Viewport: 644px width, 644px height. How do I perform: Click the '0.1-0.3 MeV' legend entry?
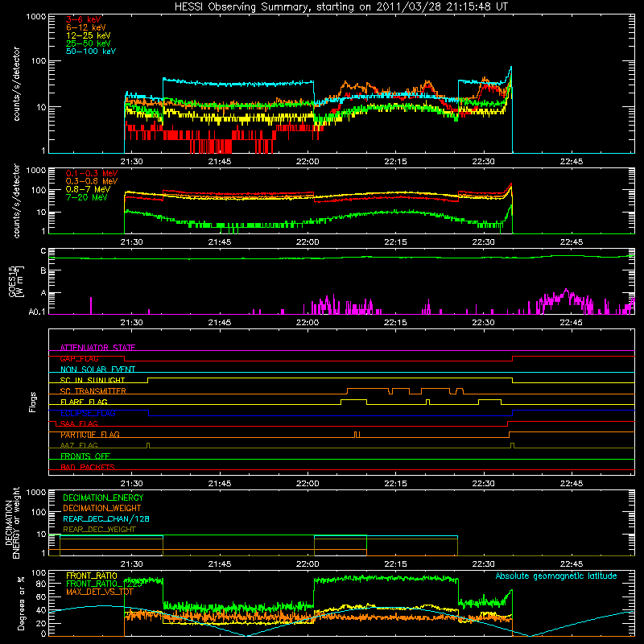point(92,173)
